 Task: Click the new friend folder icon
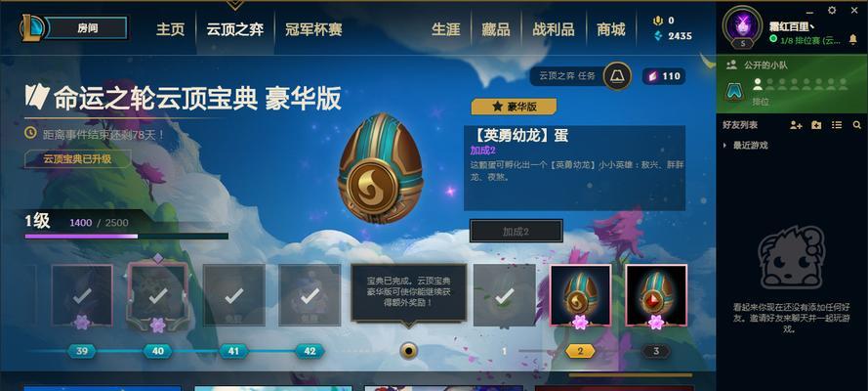[x=816, y=125]
